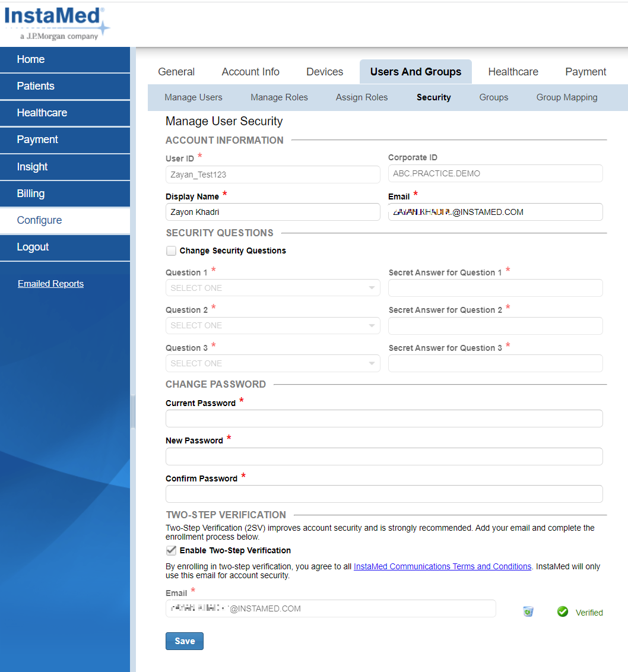The image size is (628, 672).
Task: Click the Current Password input field
Action: 384,419
